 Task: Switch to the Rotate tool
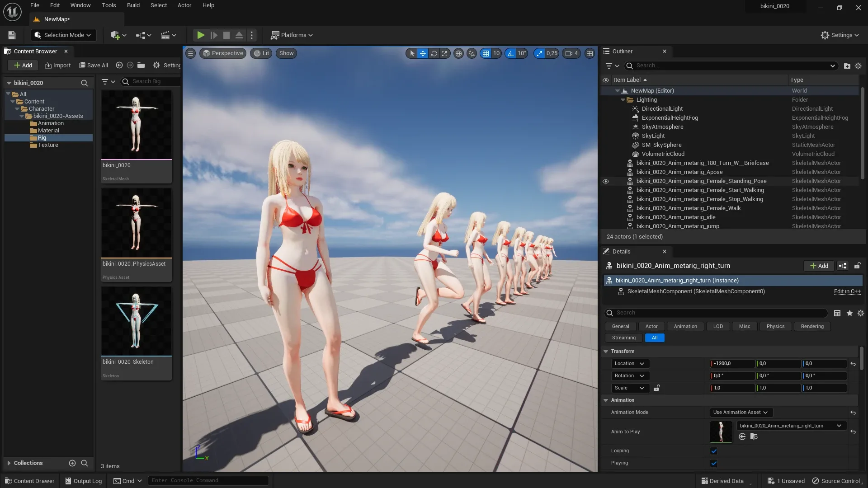[434, 53]
